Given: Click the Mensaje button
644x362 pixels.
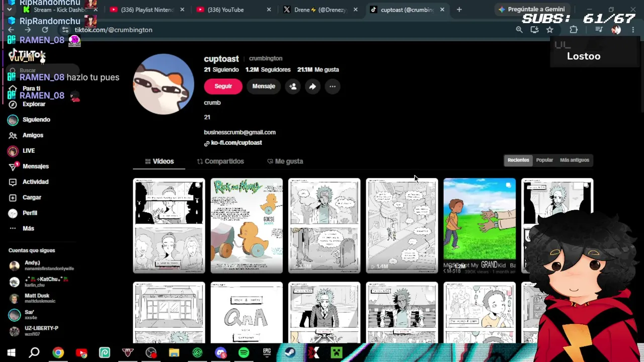Looking at the screenshot, I should [x=264, y=86].
